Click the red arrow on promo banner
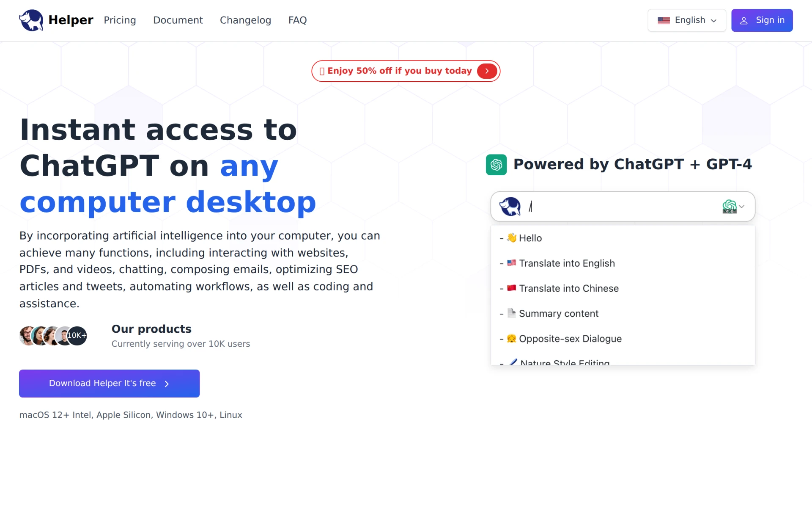The image size is (812, 508). [x=487, y=71]
